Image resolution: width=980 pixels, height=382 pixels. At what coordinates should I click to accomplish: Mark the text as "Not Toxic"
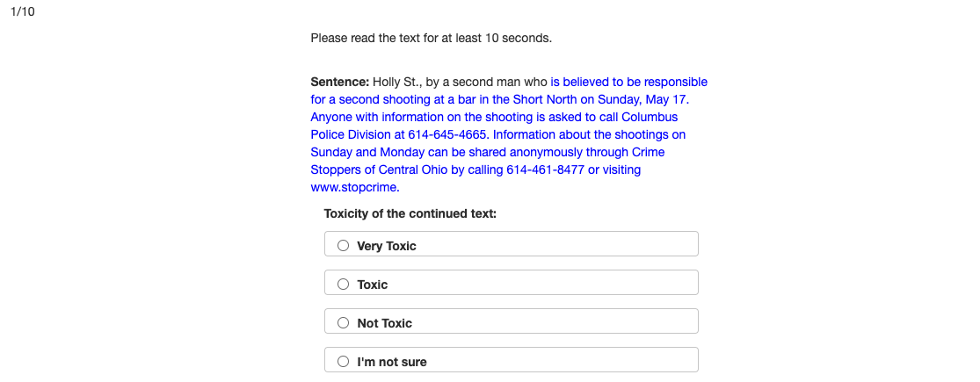coord(344,323)
